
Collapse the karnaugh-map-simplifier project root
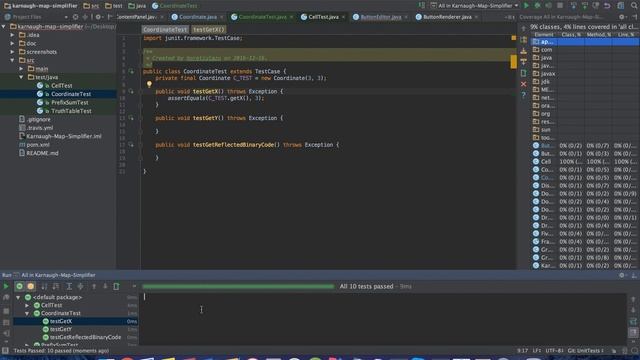(x=4, y=27)
